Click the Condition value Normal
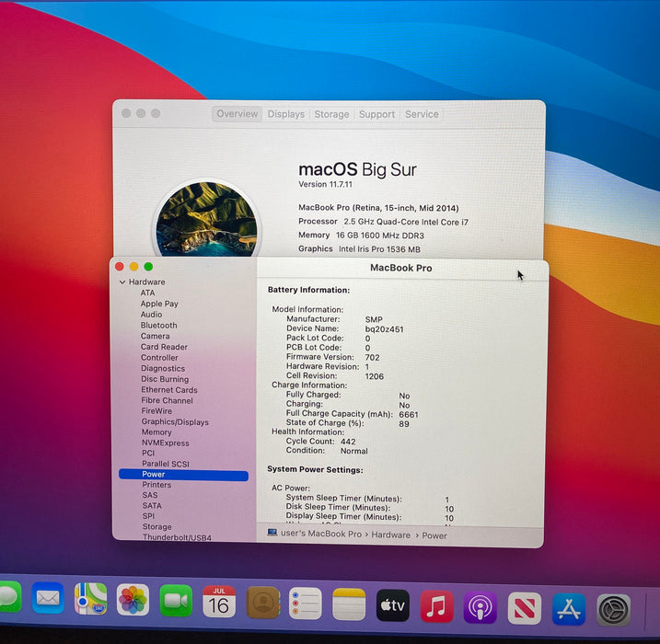Screen dimensions: 660x644 (x=354, y=451)
